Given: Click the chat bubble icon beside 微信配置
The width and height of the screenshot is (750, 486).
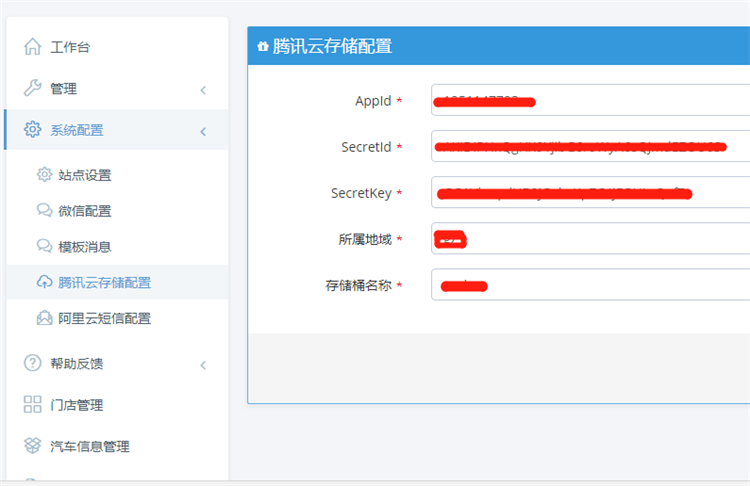Looking at the screenshot, I should [44, 210].
